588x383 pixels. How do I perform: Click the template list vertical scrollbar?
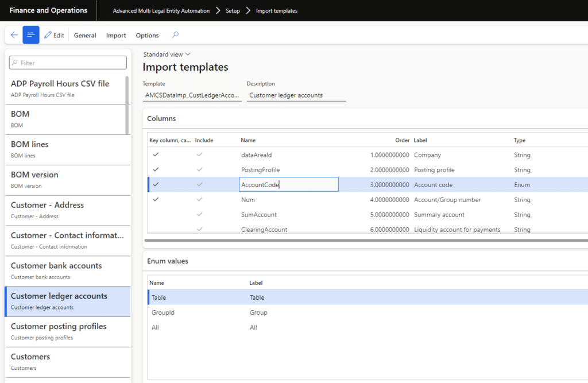point(127,105)
